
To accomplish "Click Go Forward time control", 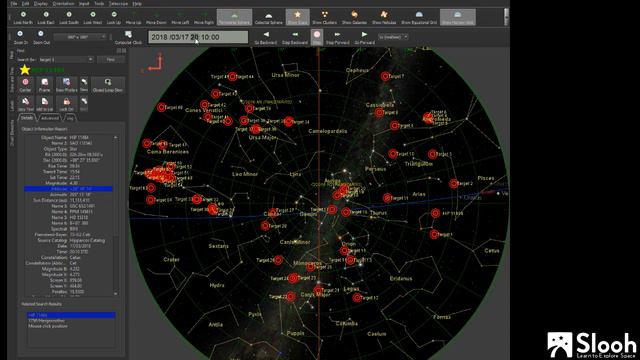I will [x=364, y=37].
